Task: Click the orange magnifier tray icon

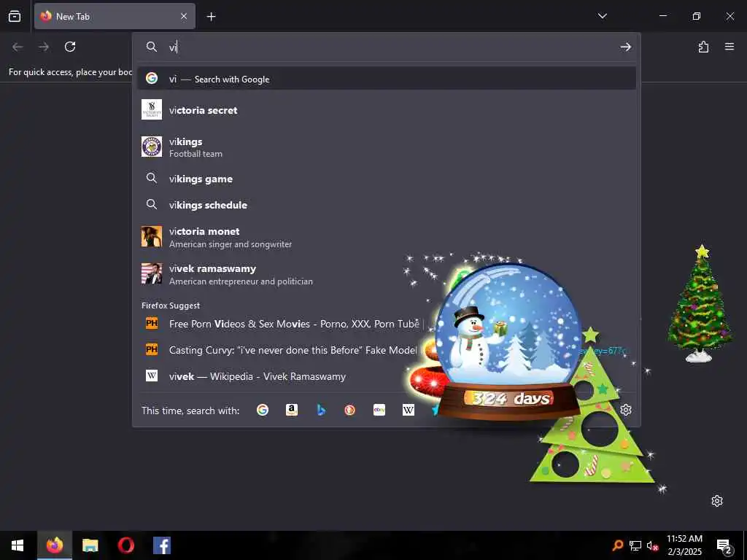Action: pos(617,545)
